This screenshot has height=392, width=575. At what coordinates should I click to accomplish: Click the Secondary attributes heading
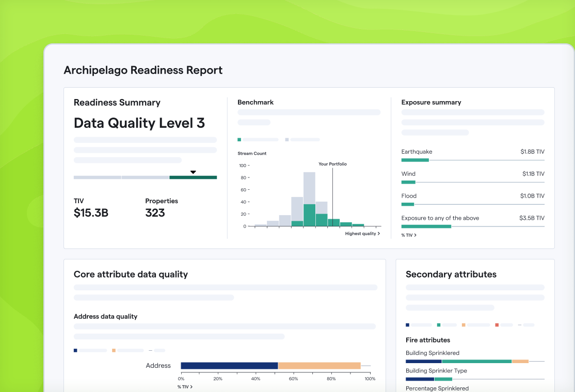pyautogui.click(x=451, y=274)
